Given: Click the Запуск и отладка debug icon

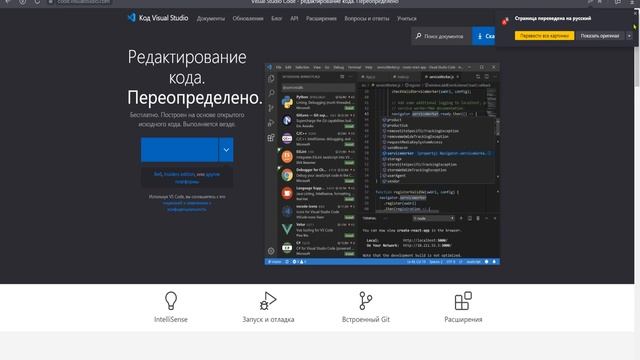Looking at the screenshot, I should pos(268,301).
